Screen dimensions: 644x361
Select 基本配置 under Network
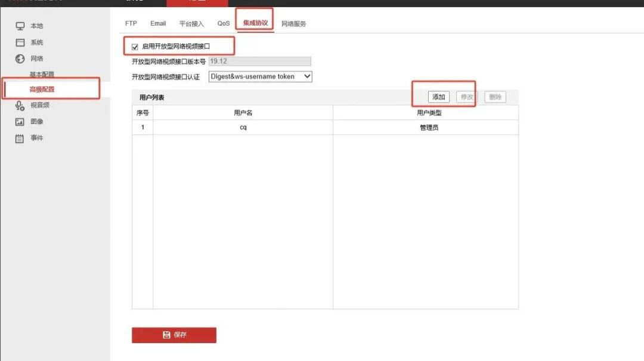click(x=42, y=75)
